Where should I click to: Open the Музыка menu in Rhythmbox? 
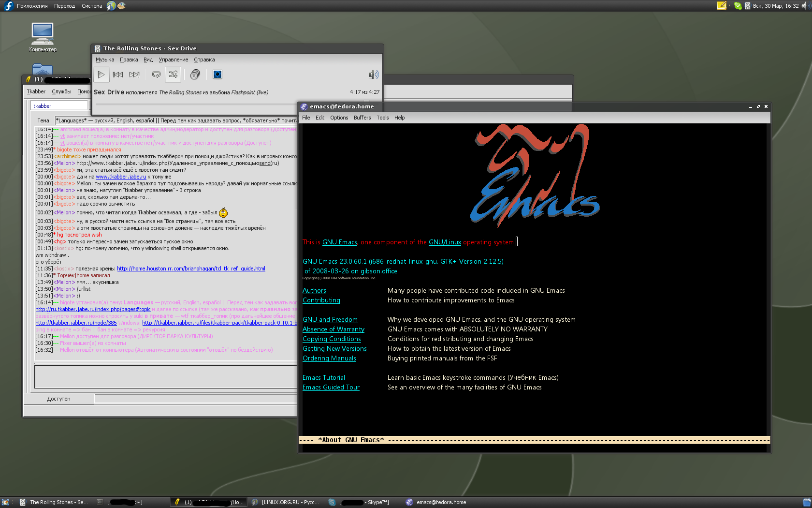point(105,60)
